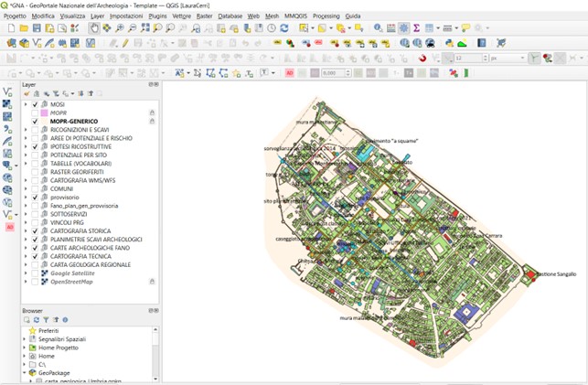
Task: Toggle the CARTOGRAFIA STORICA checkbox off
Action: pyautogui.click(x=35, y=231)
